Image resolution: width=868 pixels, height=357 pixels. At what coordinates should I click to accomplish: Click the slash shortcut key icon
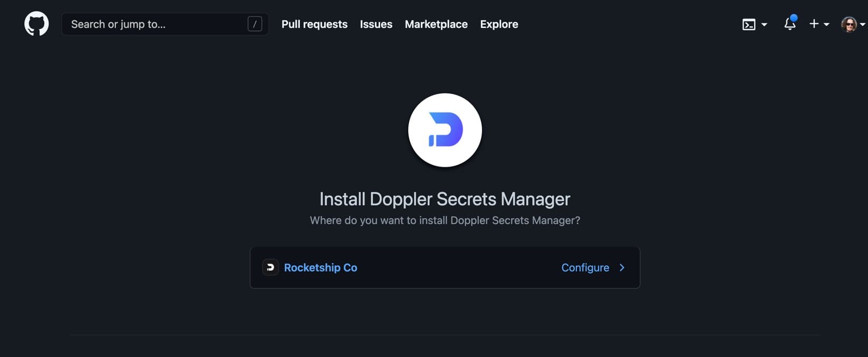coord(255,24)
